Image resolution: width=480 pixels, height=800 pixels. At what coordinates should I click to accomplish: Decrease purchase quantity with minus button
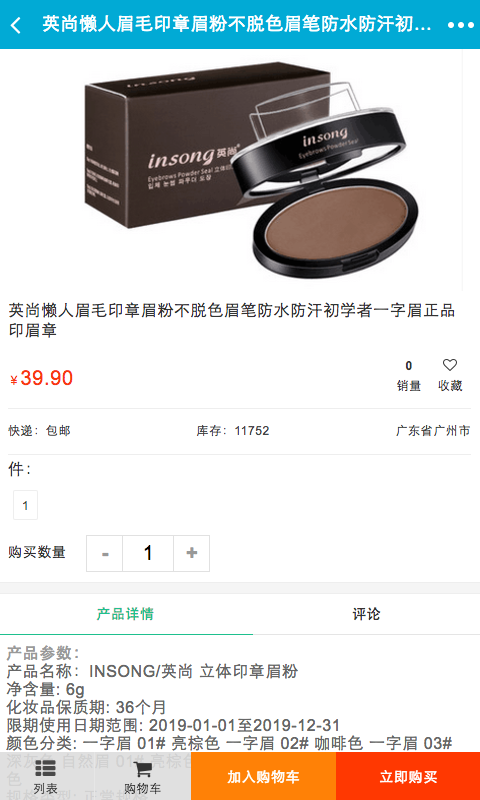(x=105, y=553)
